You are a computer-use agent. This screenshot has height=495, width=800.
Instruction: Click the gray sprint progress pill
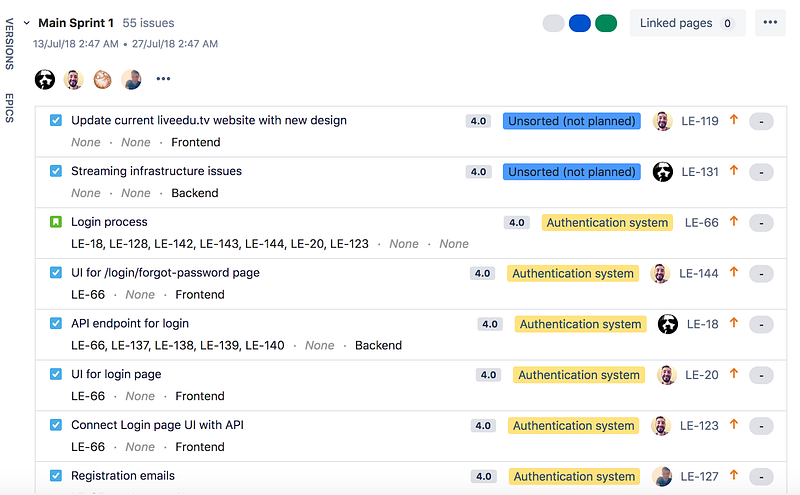(x=554, y=23)
